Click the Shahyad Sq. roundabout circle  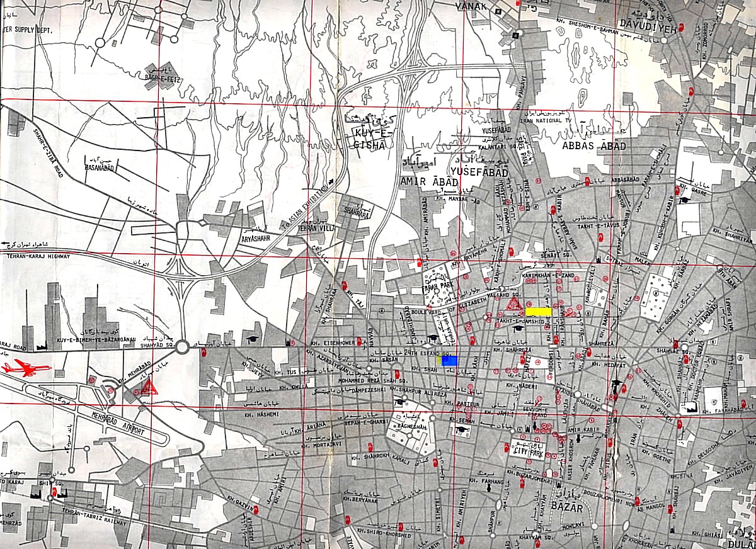(182, 347)
